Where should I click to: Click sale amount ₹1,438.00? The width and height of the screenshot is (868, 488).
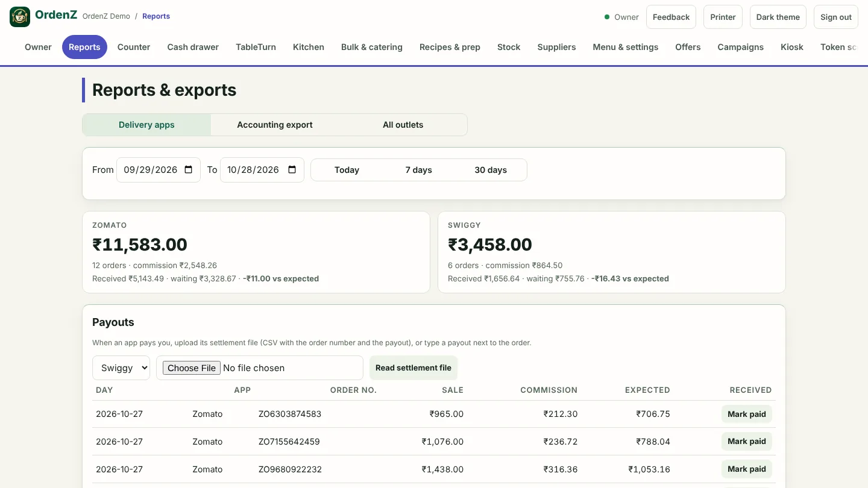click(x=442, y=469)
